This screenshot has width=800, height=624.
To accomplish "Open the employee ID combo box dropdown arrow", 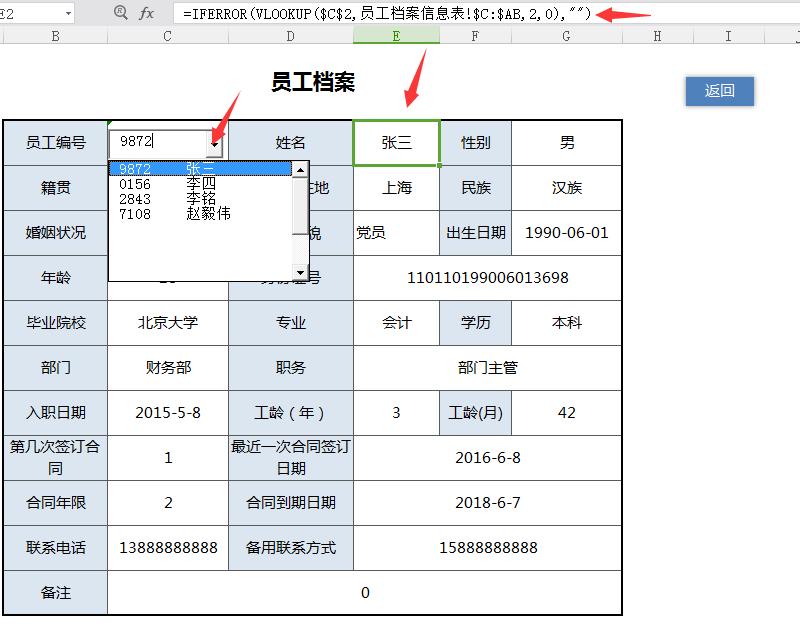I will tap(216, 143).
